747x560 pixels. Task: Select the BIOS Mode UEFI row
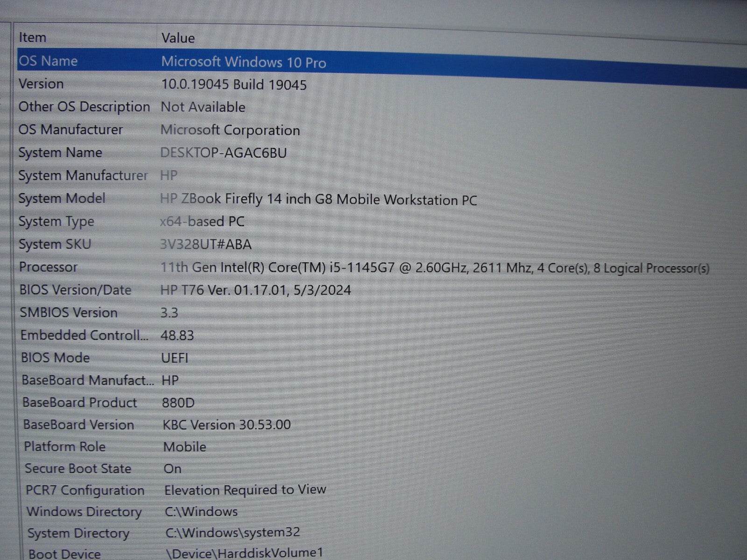click(140, 357)
